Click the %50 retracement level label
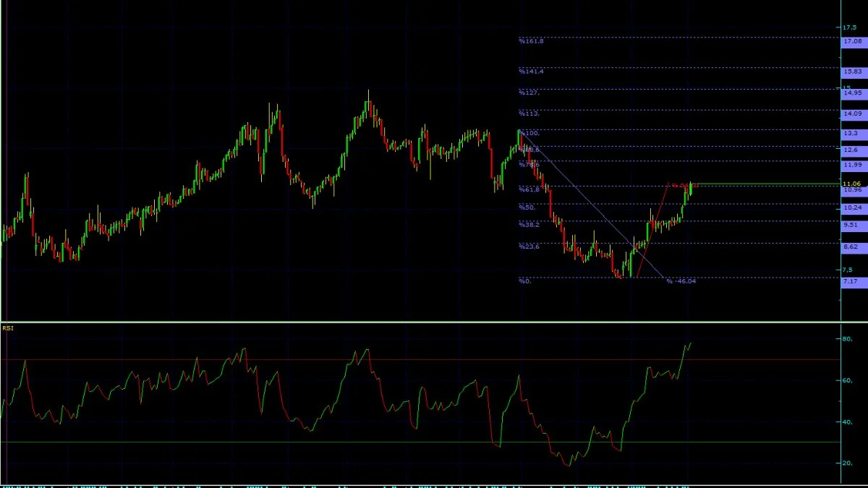Screen dimensions: 868x488 point(526,207)
